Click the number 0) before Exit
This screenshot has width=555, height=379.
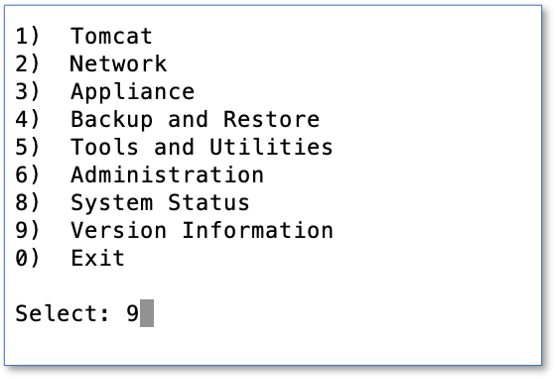click(x=27, y=258)
